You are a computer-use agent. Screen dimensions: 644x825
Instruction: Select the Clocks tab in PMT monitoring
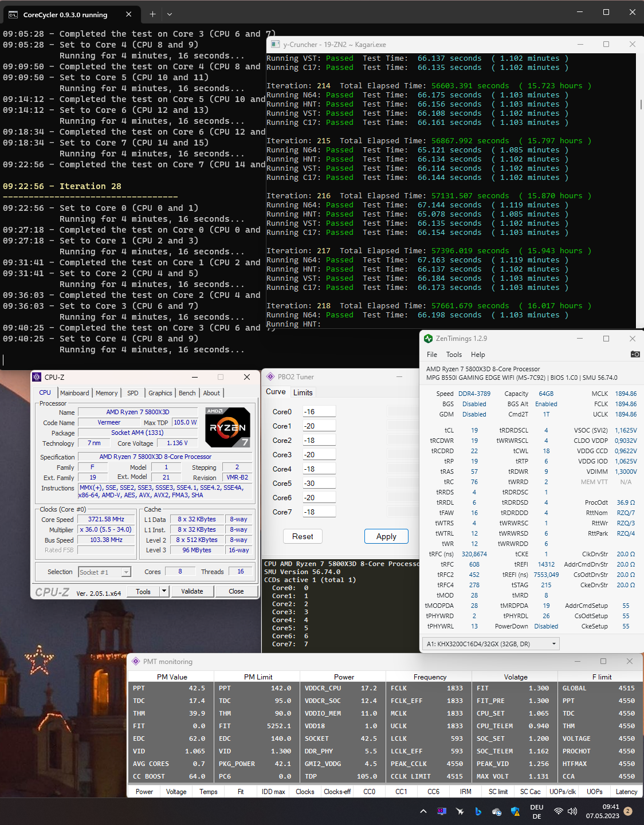click(305, 791)
